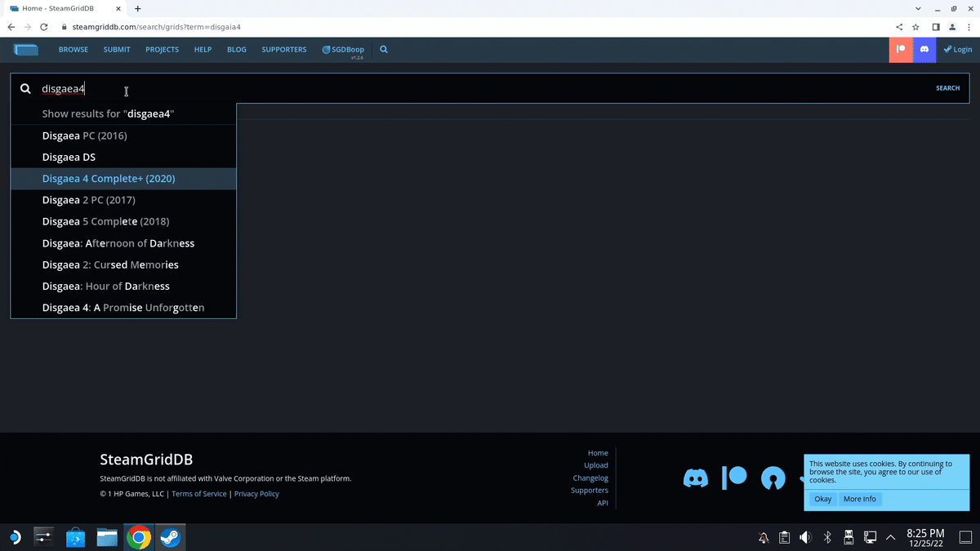Open a new browser tab with plus icon
Screen dimensions: 980x551
137,8
